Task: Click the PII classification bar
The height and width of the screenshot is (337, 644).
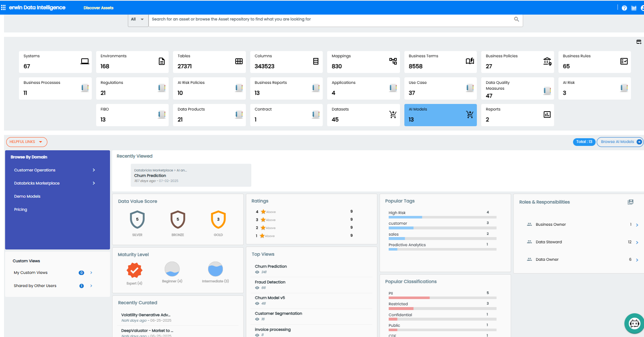Action: click(x=442, y=298)
